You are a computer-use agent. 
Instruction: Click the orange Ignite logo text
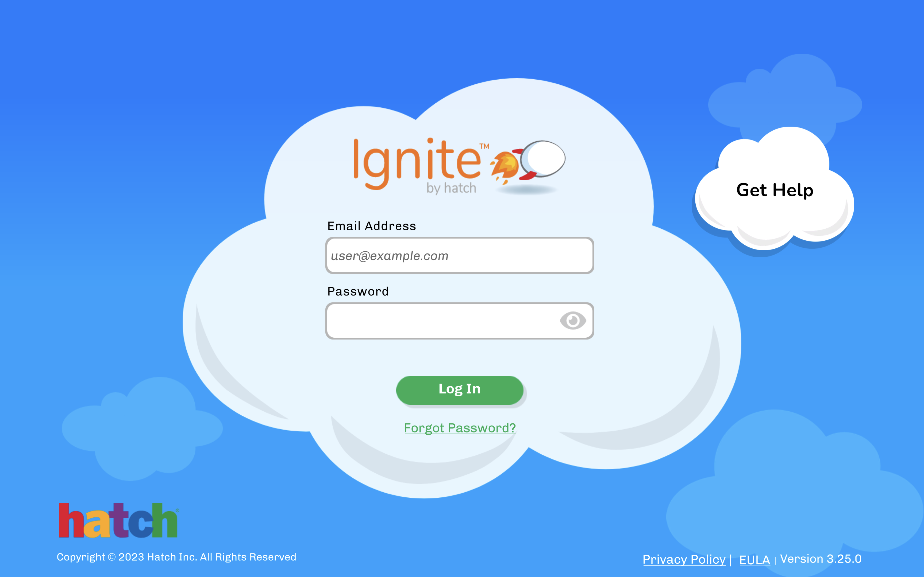pos(417,163)
